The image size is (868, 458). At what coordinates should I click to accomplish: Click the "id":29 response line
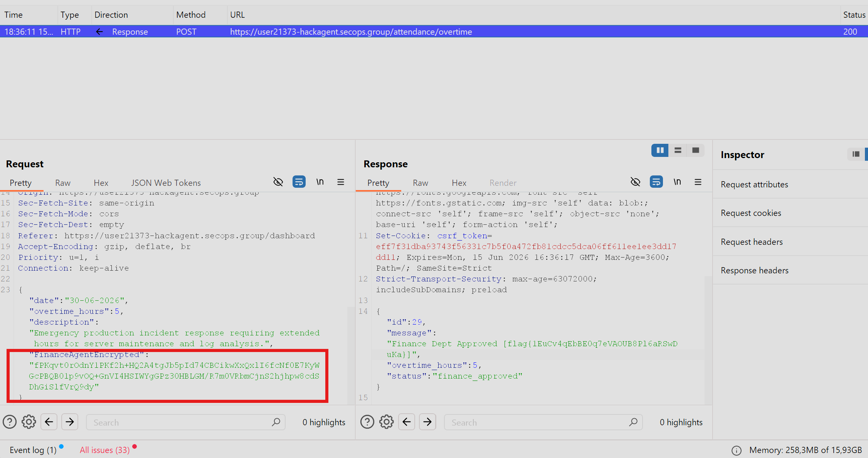(407, 322)
